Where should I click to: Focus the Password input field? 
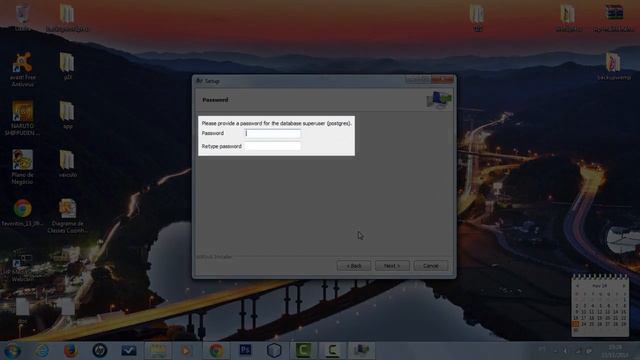click(x=273, y=133)
